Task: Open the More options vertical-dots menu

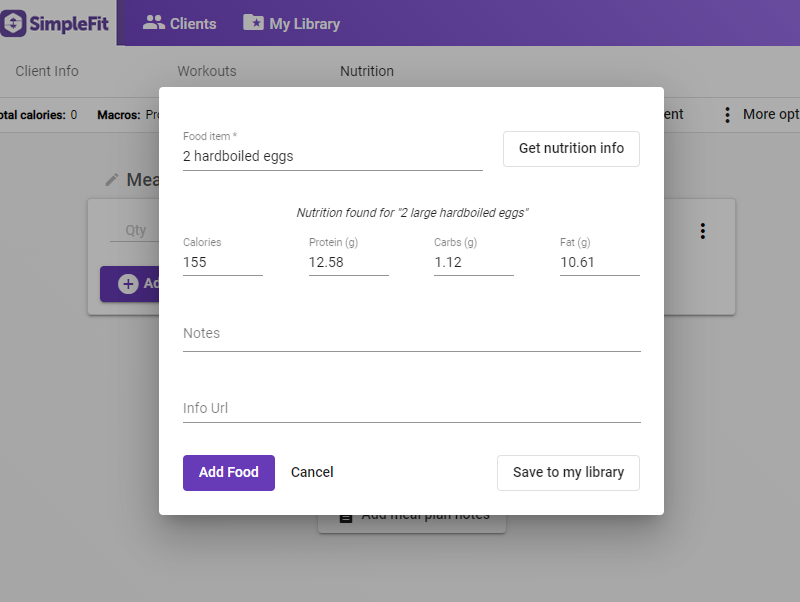Action: (x=728, y=115)
